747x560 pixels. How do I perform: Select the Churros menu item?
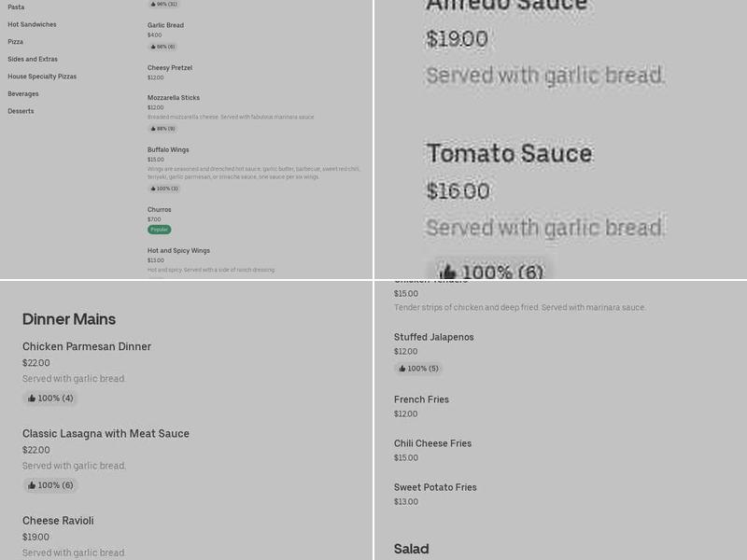click(x=160, y=209)
